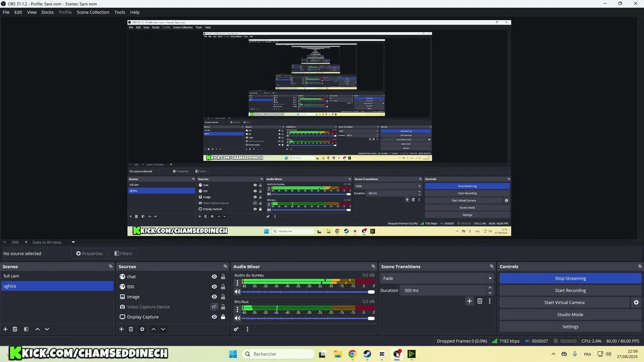The width and height of the screenshot is (644, 362).
Task: Move scene up arrow in Scenes panel
Action: [x=37, y=329]
